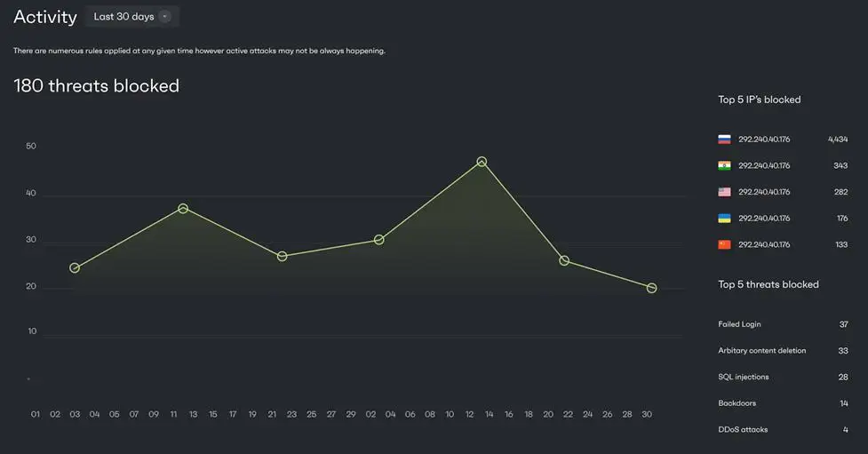Click the United States flag icon
The image size is (868, 454).
click(724, 192)
